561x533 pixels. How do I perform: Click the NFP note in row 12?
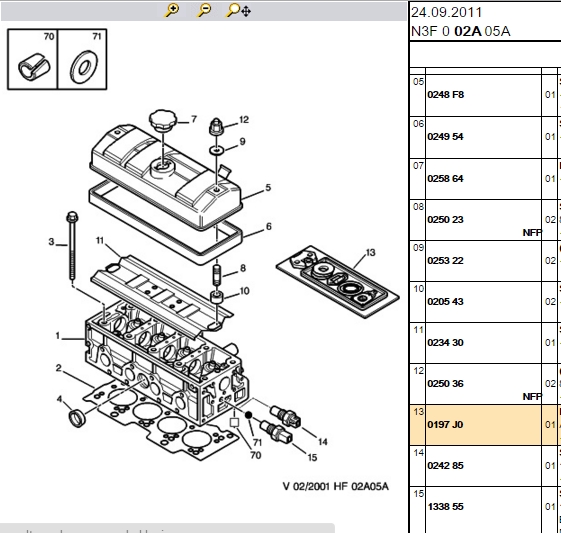pyautogui.click(x=532, y=397)
